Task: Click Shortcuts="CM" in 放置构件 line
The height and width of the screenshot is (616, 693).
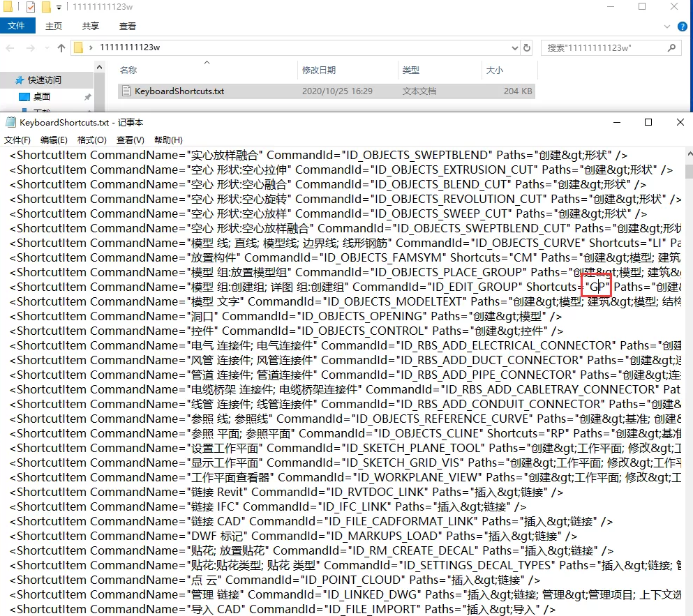Action: pyautogui.click(x=494, y=257)
